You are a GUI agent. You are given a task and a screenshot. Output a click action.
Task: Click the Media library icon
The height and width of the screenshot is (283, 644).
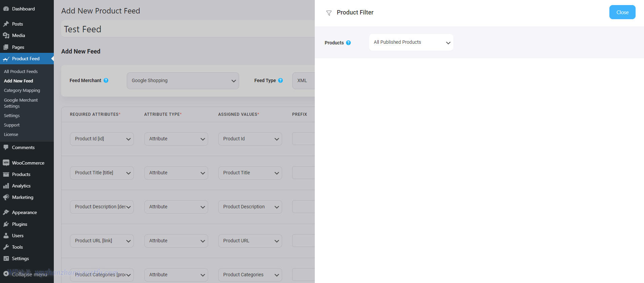pos(6,35)
